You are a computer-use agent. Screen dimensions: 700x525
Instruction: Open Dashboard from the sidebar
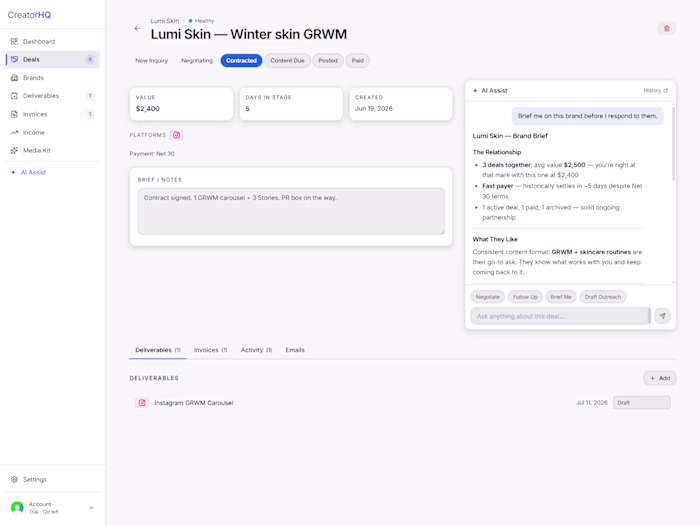point(53,42)
